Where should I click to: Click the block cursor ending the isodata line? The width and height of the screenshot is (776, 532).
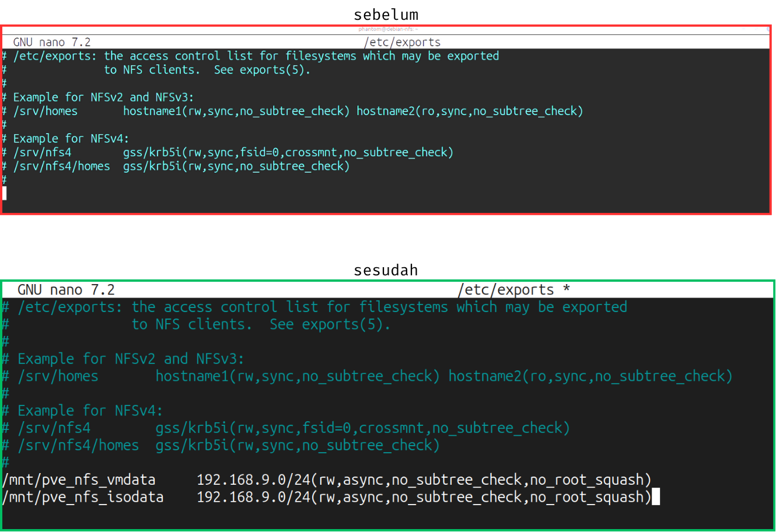pos(656,498)
